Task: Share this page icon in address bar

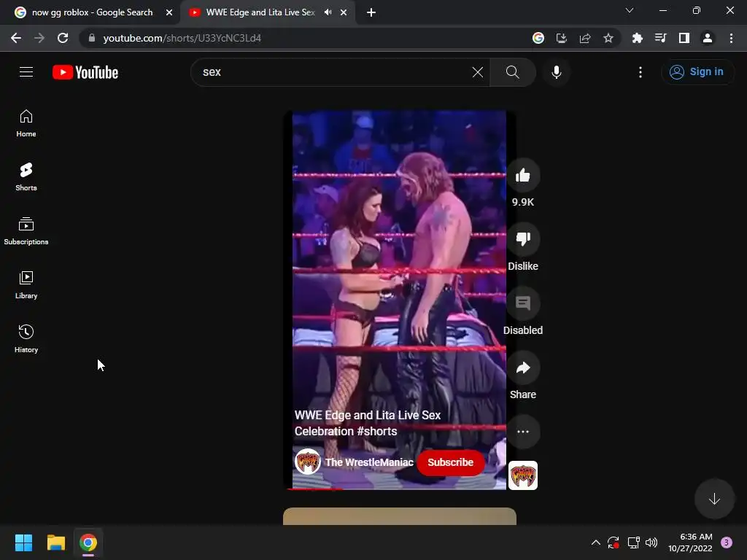Action: pyautogui.click(x=585, y=38)
